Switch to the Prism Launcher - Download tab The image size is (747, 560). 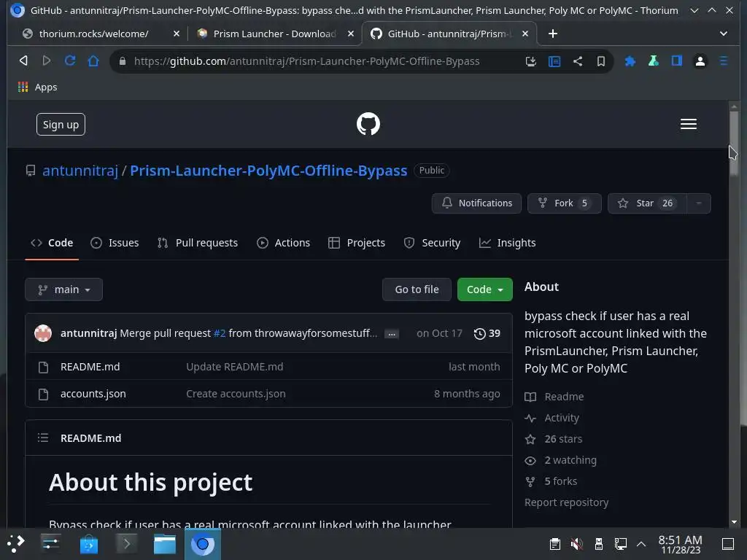274,34
